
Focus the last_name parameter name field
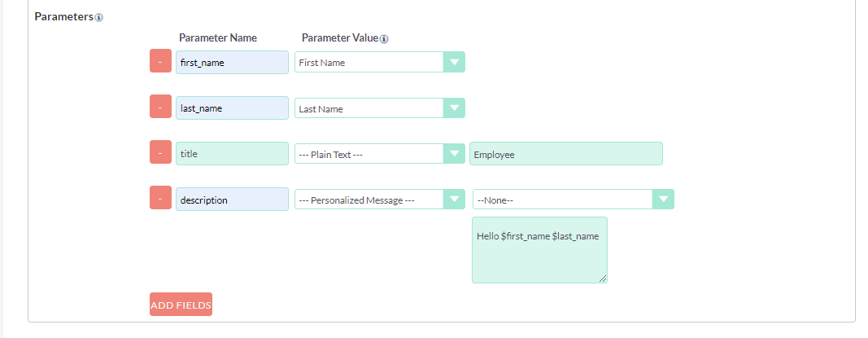[x=232, y=108]
